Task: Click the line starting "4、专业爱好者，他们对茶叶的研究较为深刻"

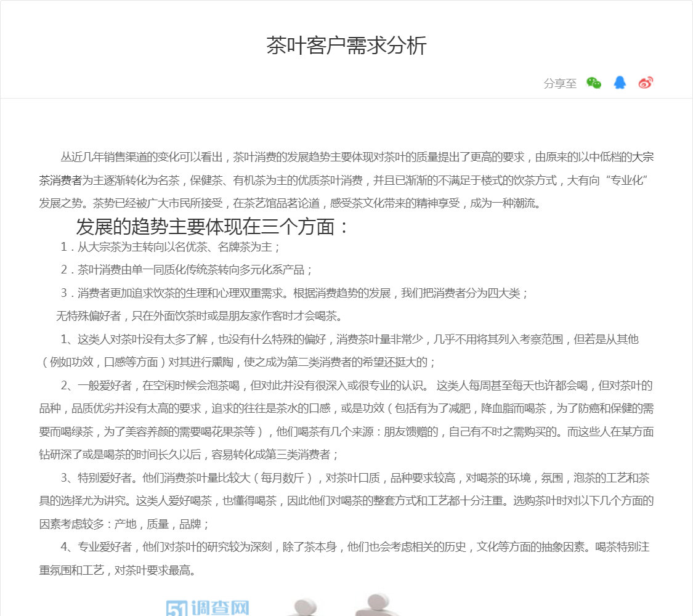Action: click(355, 547)
